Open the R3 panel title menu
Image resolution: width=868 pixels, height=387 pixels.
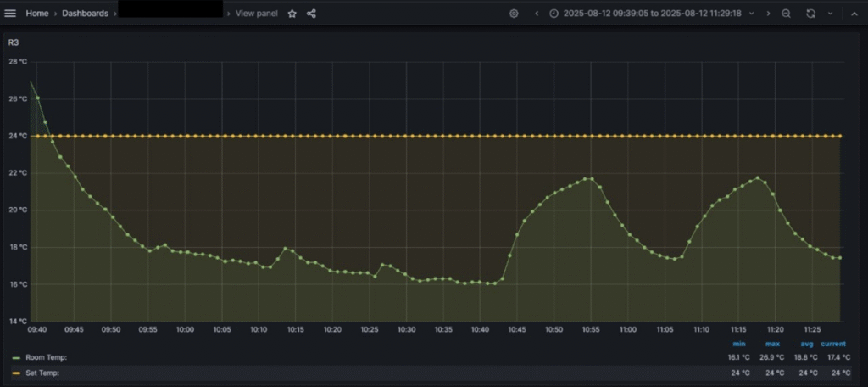(13, 42)
